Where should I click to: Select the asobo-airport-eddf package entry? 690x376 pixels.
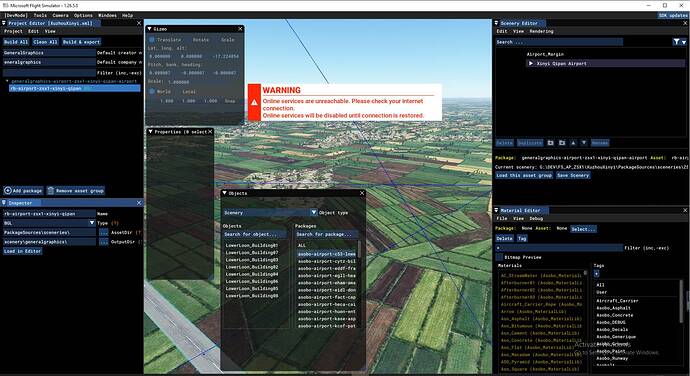(327, 268)
